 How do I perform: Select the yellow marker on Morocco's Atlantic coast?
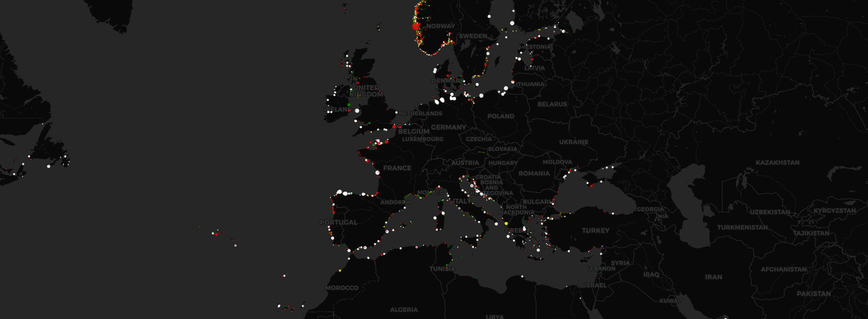tap(340, 270)
